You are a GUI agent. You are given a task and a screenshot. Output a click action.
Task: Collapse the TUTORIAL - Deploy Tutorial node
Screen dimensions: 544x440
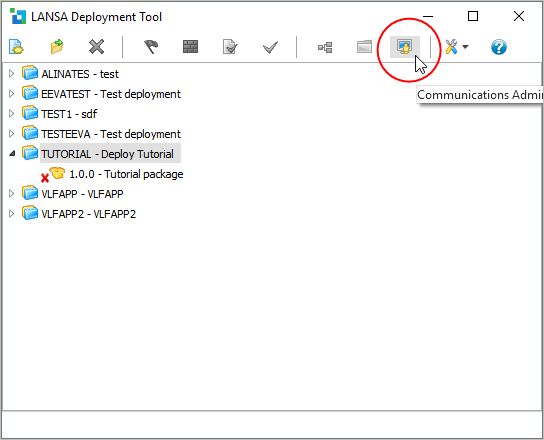click(12, 153)
